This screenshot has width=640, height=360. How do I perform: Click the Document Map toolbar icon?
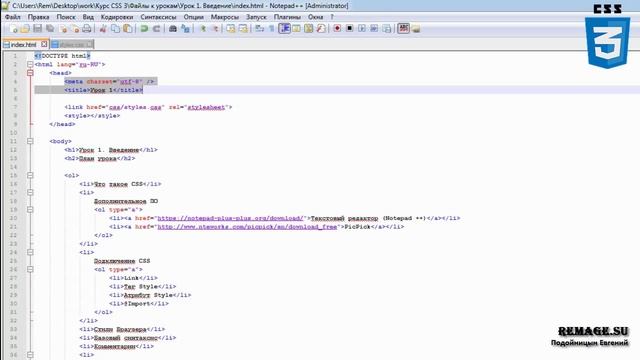[309, 29]
